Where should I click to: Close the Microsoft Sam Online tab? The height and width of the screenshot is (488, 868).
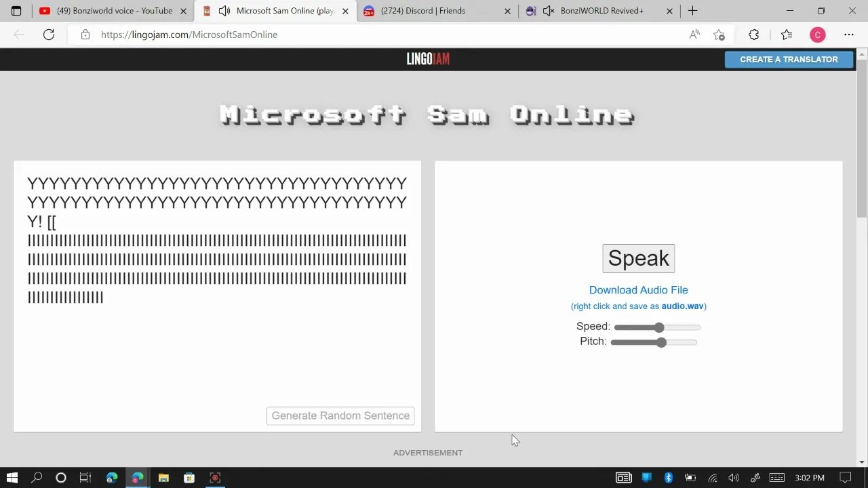[345, 11]
